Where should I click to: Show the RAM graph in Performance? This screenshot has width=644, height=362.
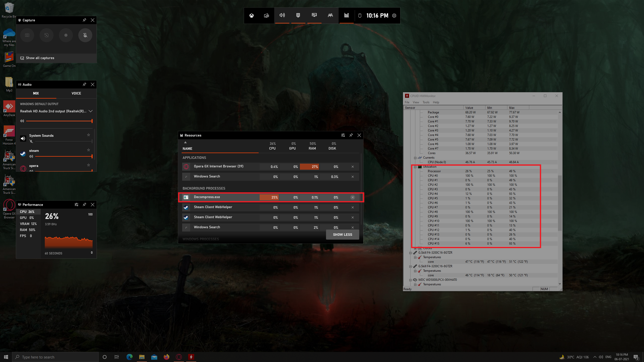[x=28, y=230]
